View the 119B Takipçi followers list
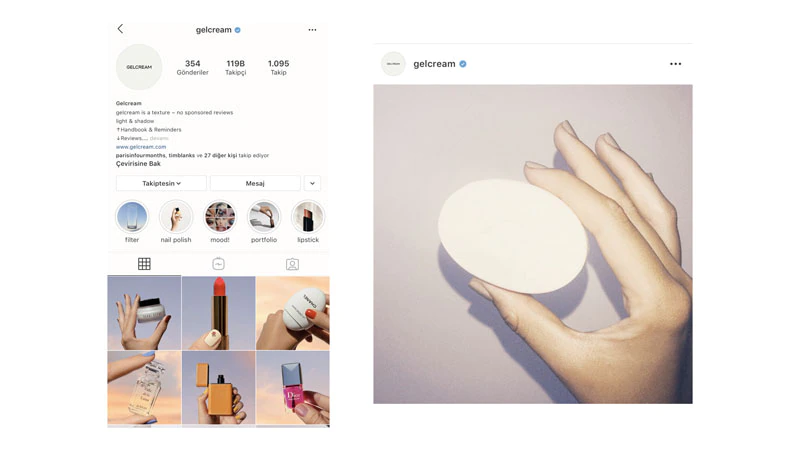The image size is (800, 450). (236, 67)
